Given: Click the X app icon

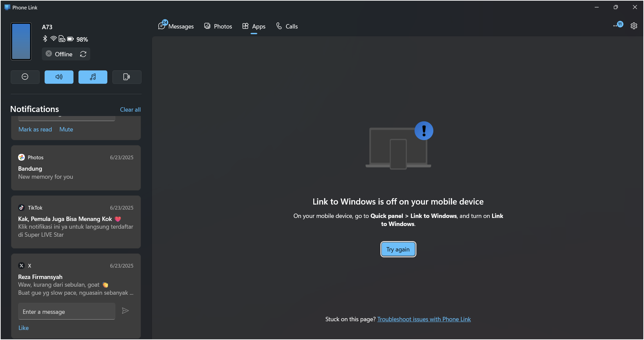Looking at the screenshot, I should pyautogui.click(x=21, y=266).
